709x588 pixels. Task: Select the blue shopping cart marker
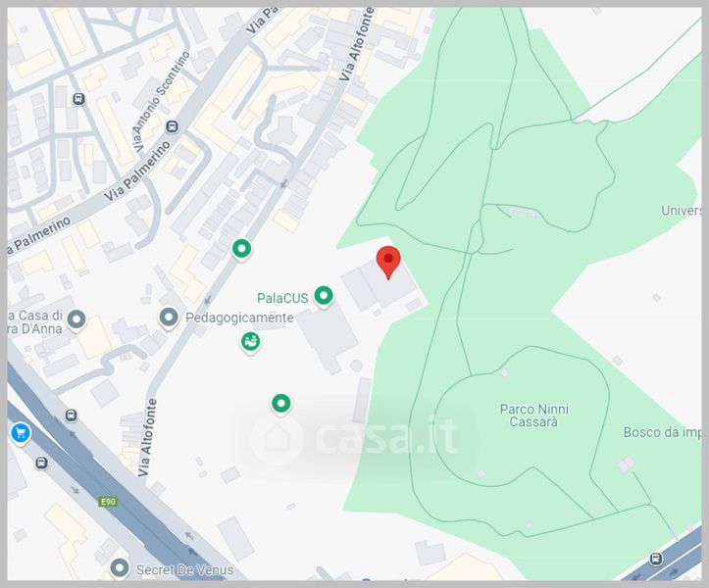(x=20, y=432)
